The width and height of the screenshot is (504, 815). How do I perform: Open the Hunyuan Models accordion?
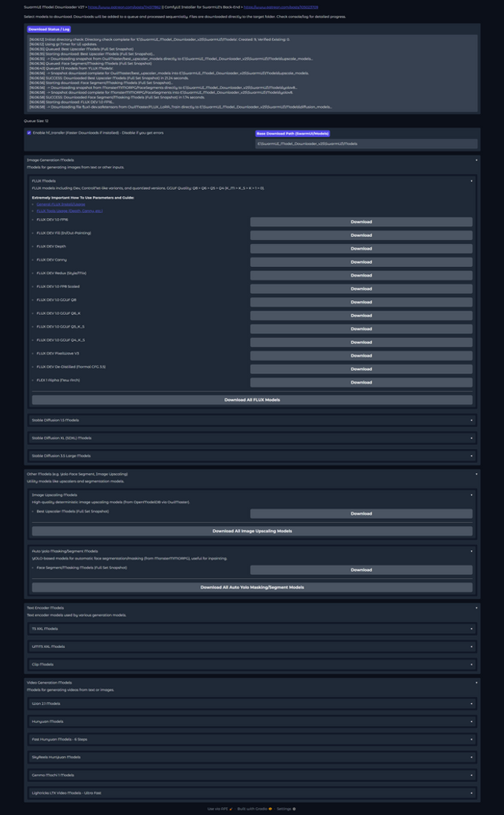coord(252,721)
